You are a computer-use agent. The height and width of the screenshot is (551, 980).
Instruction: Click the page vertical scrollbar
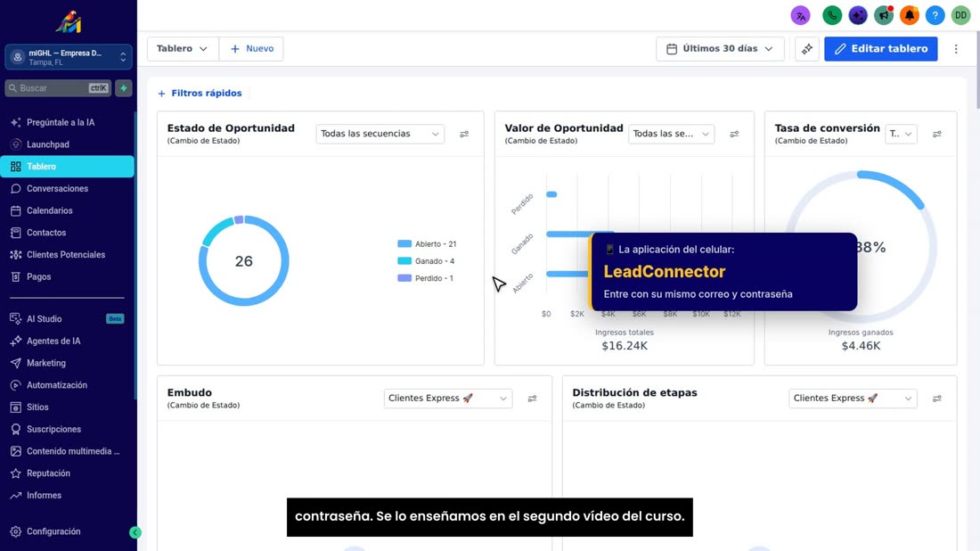click(976, 71)
